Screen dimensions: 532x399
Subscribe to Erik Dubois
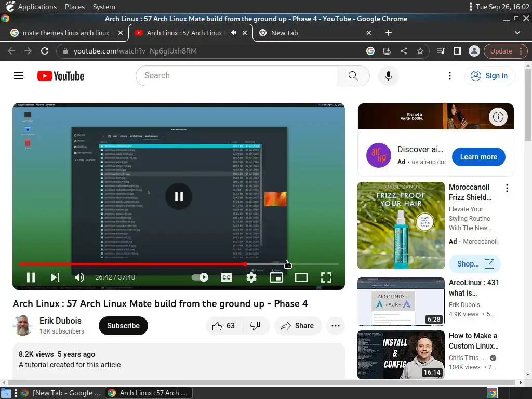click(123, 326)
